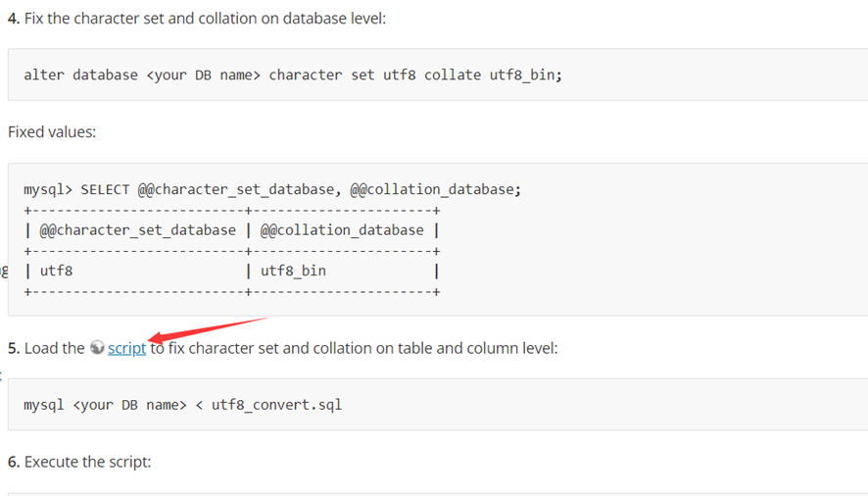Click the step number "5." heading
This screenshot has height=496, width=868.
tap(14, 348)
